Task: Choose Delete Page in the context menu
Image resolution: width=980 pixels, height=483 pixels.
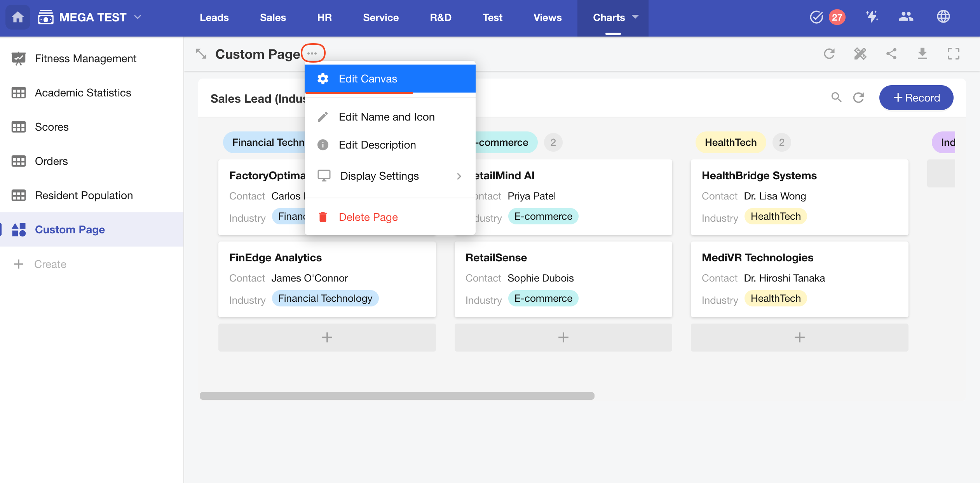Action: coord(368,217)
